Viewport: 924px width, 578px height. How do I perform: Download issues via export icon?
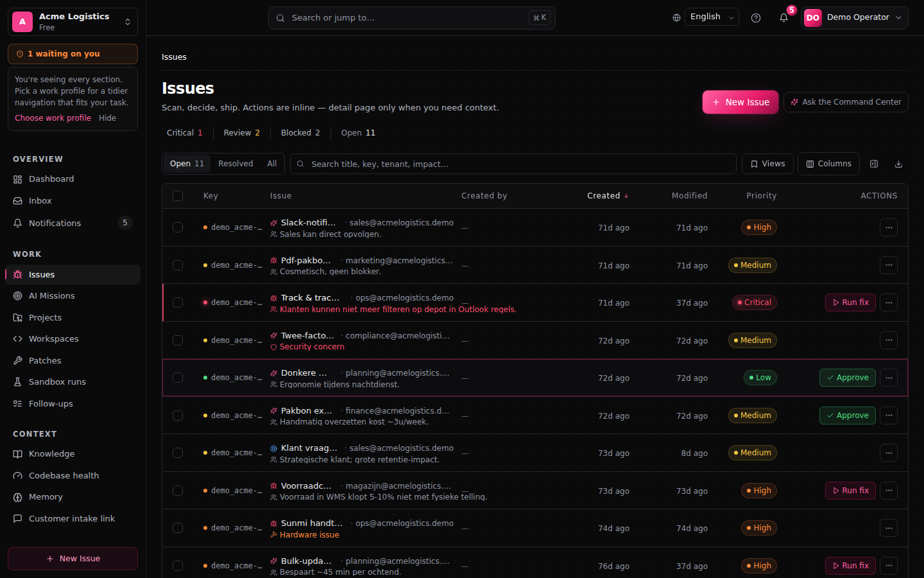tap(898, 164)
